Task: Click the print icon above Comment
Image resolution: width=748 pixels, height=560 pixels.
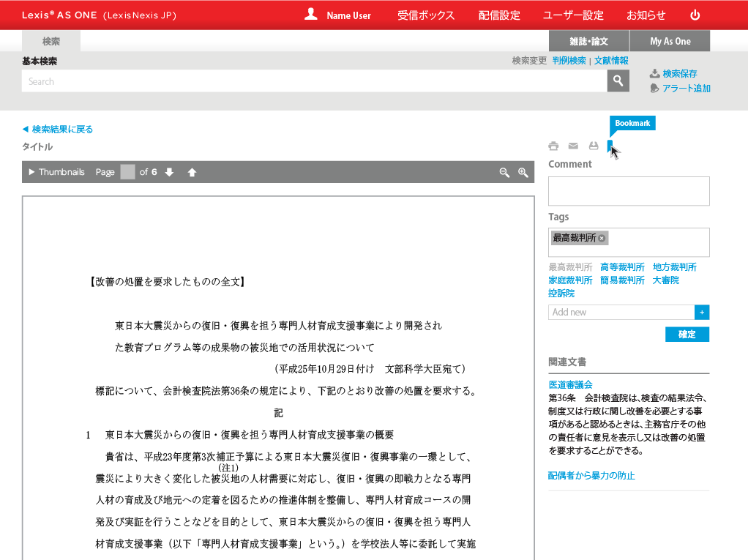Action: click(x=553, y=146)
